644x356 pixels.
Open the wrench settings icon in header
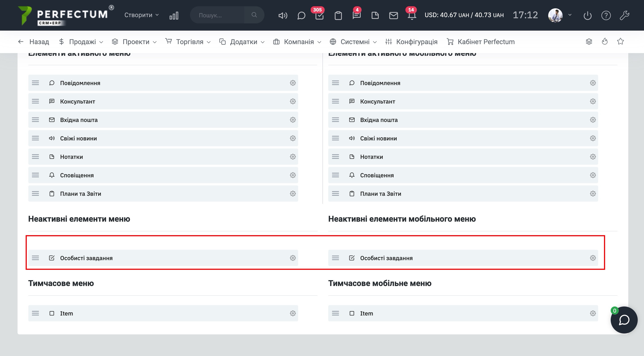(x=624, y=16)
